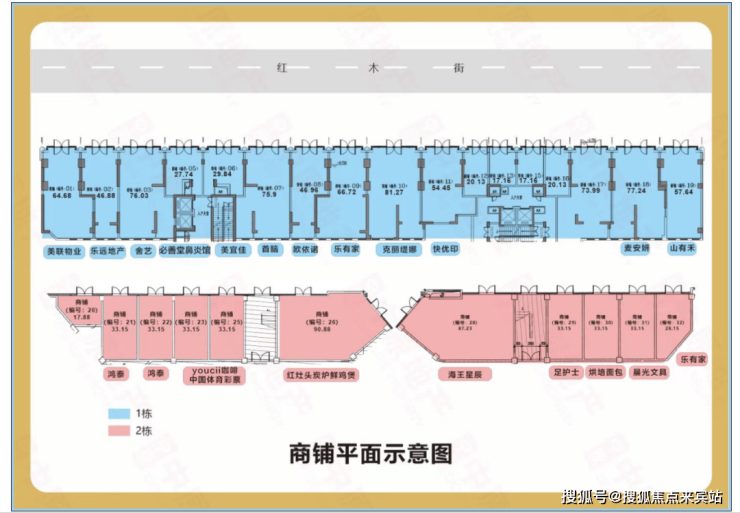Click the 烘培面包 label
Image resolution: width=740 pixels, height=513 pixels.
[605, 372]
